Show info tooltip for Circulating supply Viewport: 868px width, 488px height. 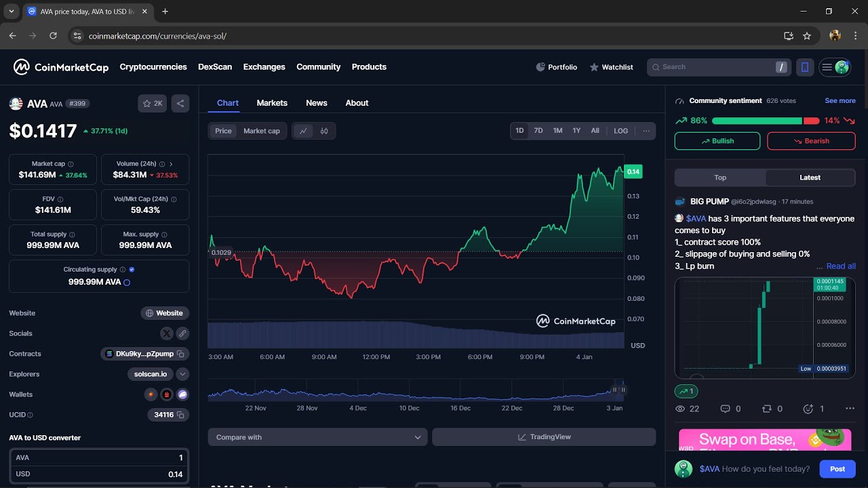(x=123, y=270)
